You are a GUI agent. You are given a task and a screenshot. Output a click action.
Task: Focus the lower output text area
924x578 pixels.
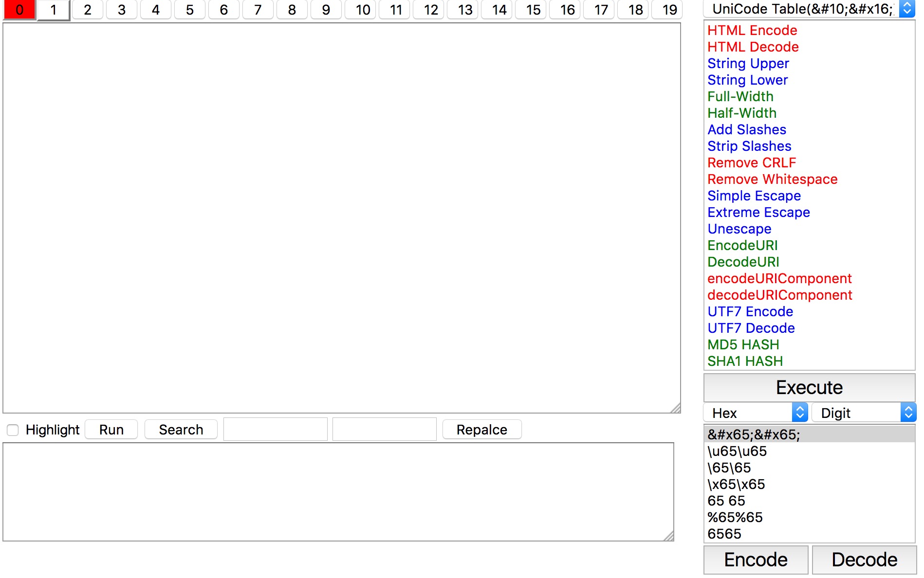(x=338, y=492)
